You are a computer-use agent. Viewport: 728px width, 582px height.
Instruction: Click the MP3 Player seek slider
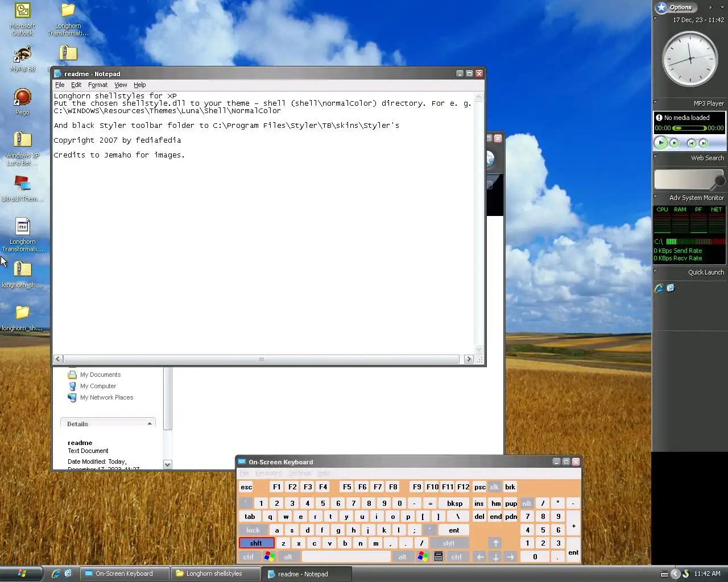coord(689,128)
